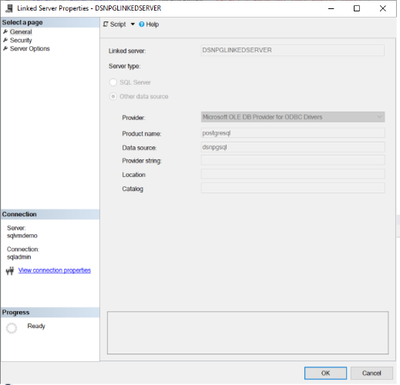Expand the Script dropdown arrow
400x385 pixels.
pos(132,24)
